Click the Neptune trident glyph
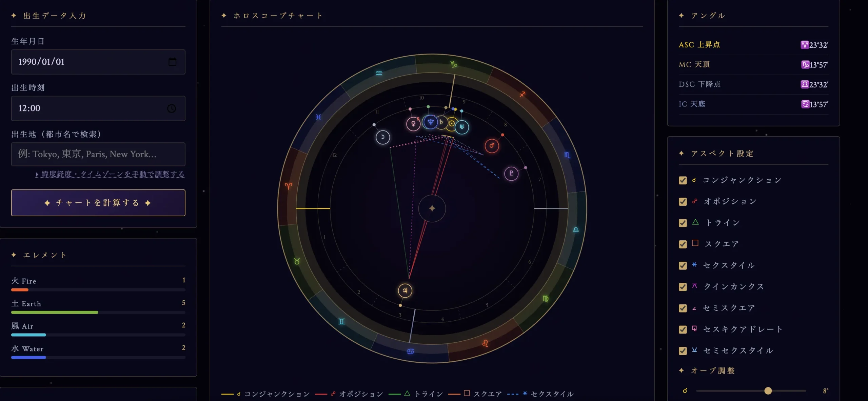 [430, 122]
